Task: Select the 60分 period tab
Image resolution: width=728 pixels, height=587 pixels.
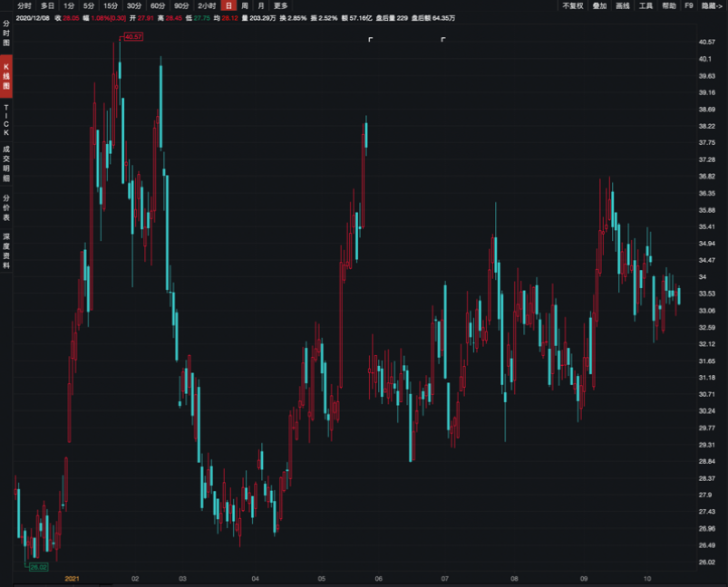Action: tap(158, 6)
